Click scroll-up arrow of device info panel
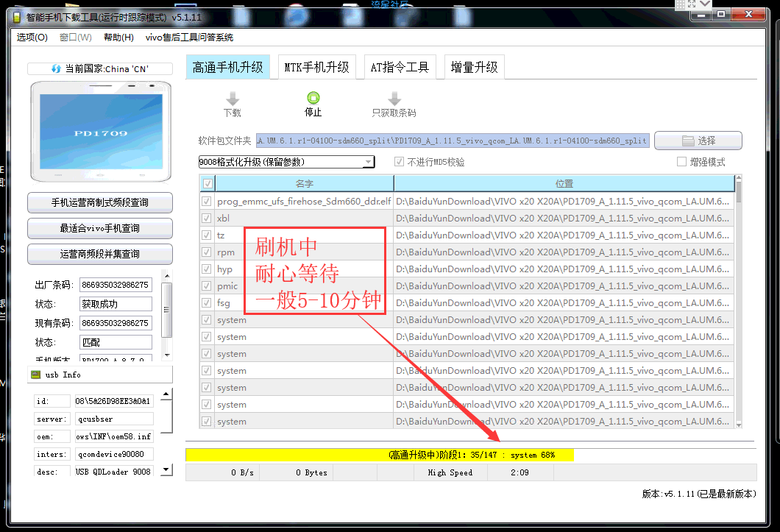The width and height of the screenshot is (780, 532). 167,275
